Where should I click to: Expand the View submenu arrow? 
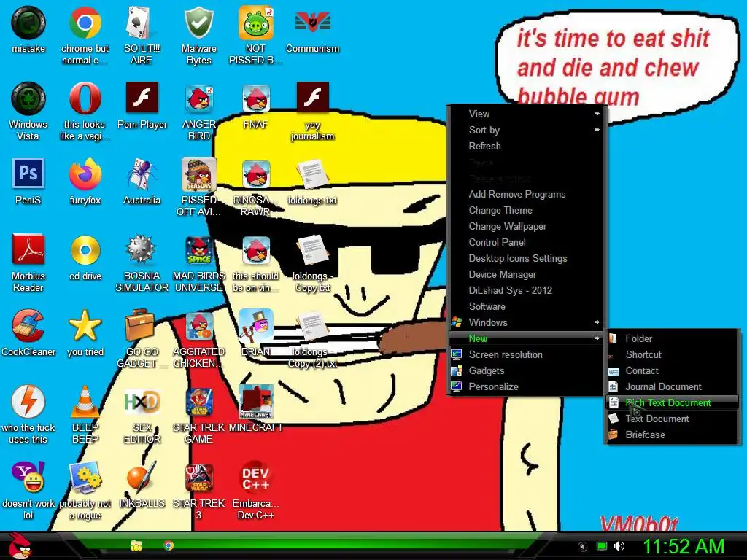click(x=597, y=114)
